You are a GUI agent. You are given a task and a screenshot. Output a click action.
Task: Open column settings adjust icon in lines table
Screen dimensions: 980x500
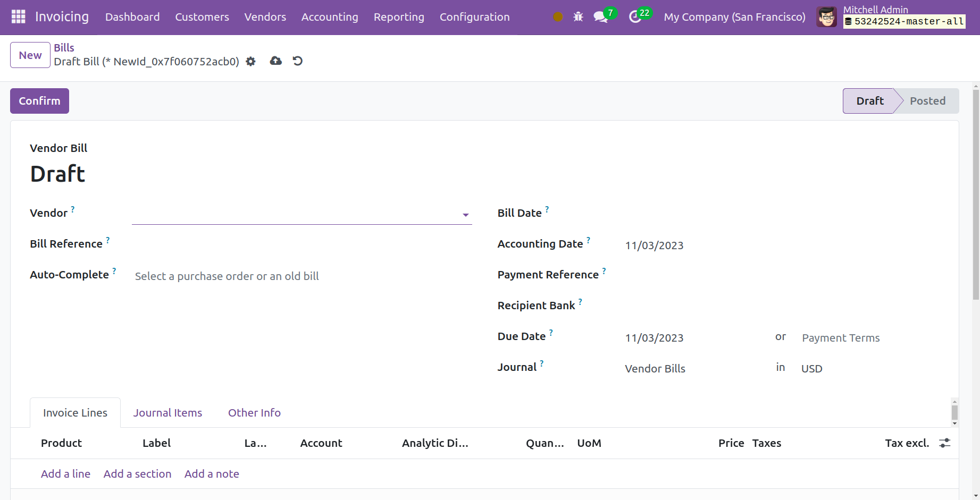click(x=944, y=443)
